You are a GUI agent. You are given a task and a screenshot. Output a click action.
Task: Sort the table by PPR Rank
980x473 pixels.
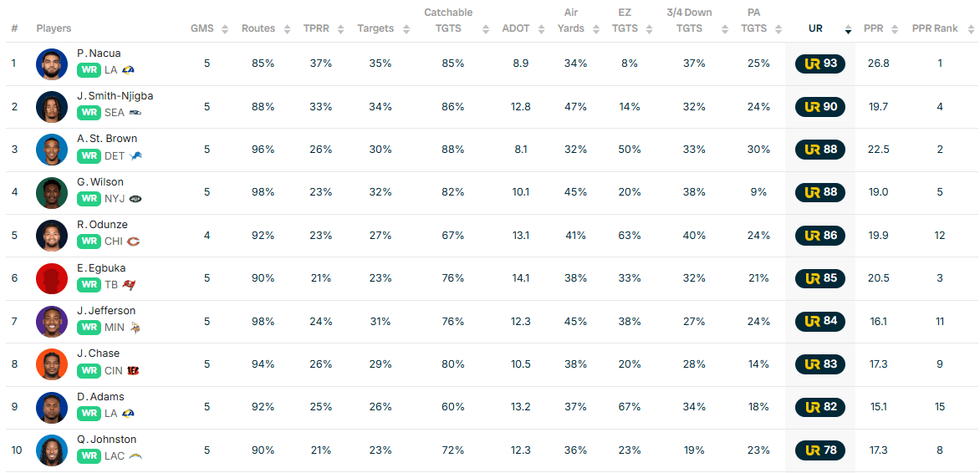click(x=935, y=28)
